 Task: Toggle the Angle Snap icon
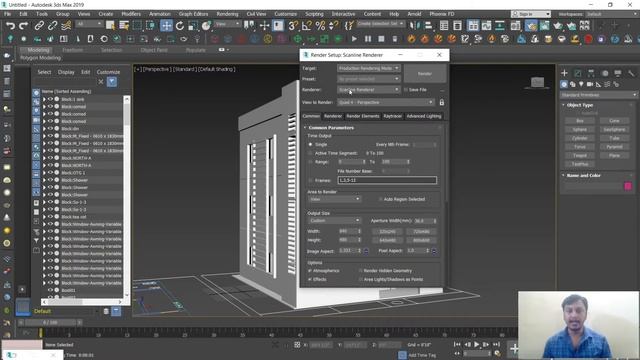pos(307,26)
